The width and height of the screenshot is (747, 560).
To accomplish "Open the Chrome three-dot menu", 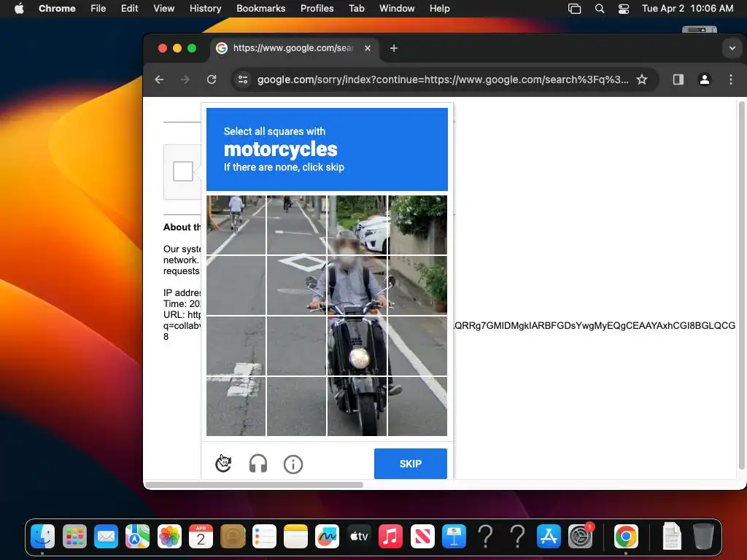I will (731, 79).
